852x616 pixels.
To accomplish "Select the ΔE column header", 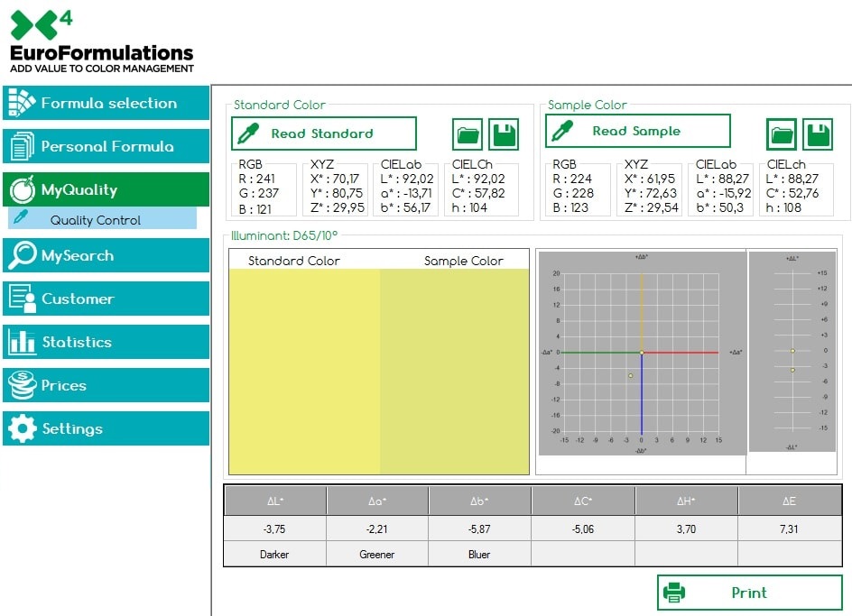I will [x=790, y=501].
